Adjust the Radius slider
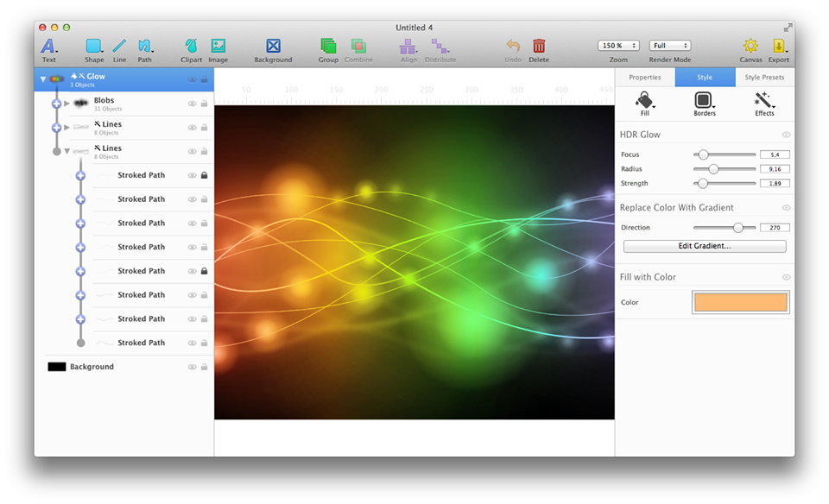 point(713,169)
